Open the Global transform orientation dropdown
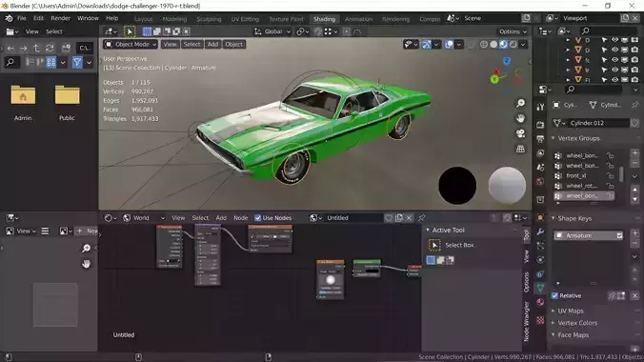644x362 pixels. point(272,31)
